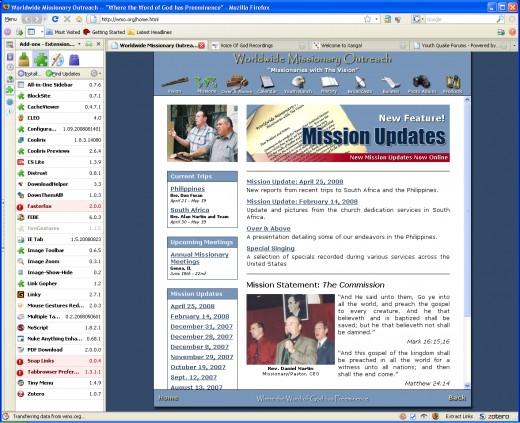
Task: Select the Tiny Menu extension row
Action: [60, 383]
